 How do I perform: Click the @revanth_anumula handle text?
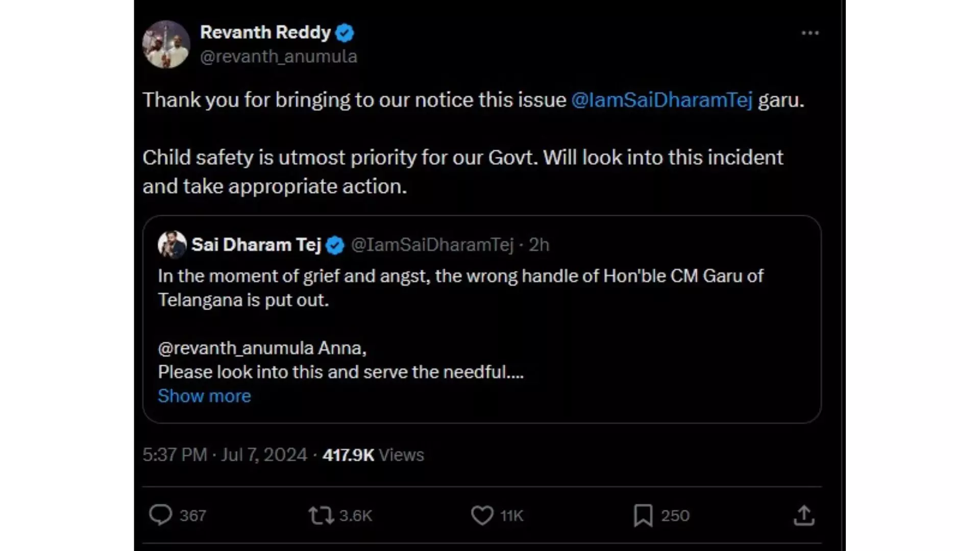(279, 56)
